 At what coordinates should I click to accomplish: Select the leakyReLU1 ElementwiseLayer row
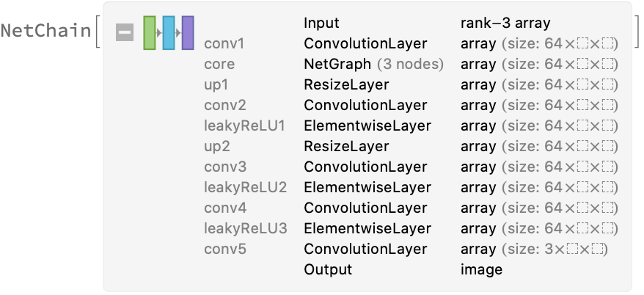[367, 125]
